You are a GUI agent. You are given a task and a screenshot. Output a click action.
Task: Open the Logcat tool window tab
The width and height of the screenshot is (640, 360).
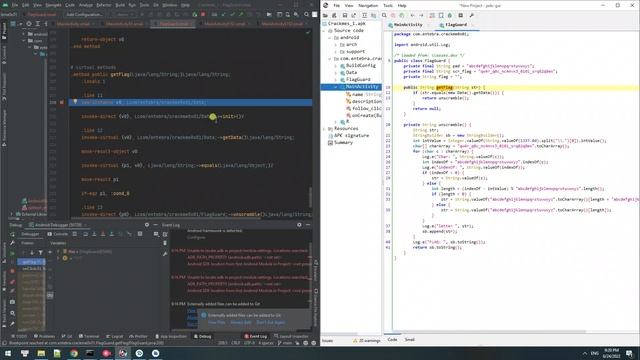pos(115,336)
